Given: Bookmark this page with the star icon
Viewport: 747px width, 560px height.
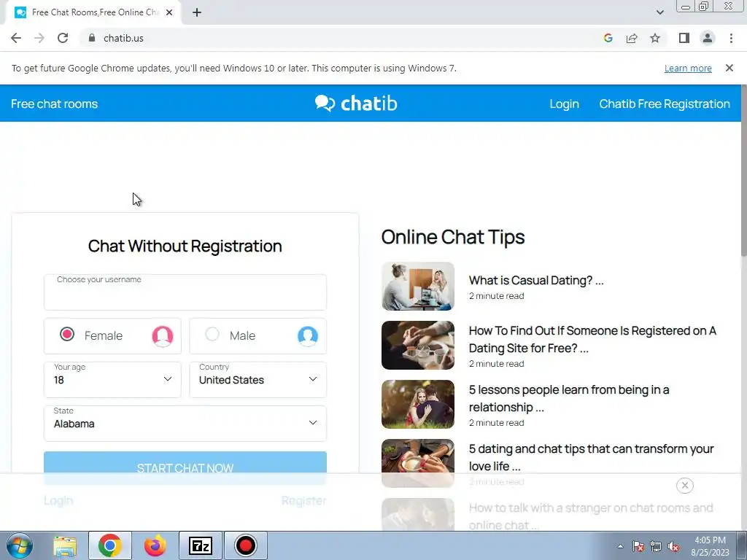Looking at the screenshot, I should pos(655,38).
